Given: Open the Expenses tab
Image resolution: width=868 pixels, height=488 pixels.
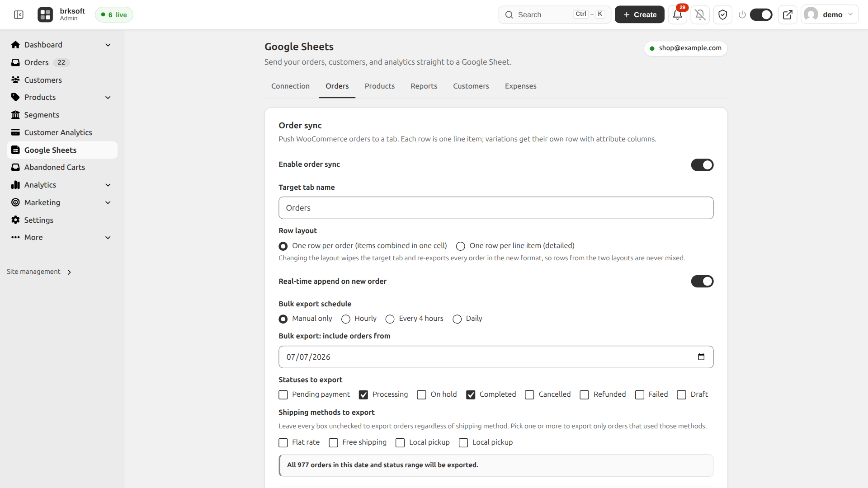Looking at the screenshot, I should coord(520,86).
